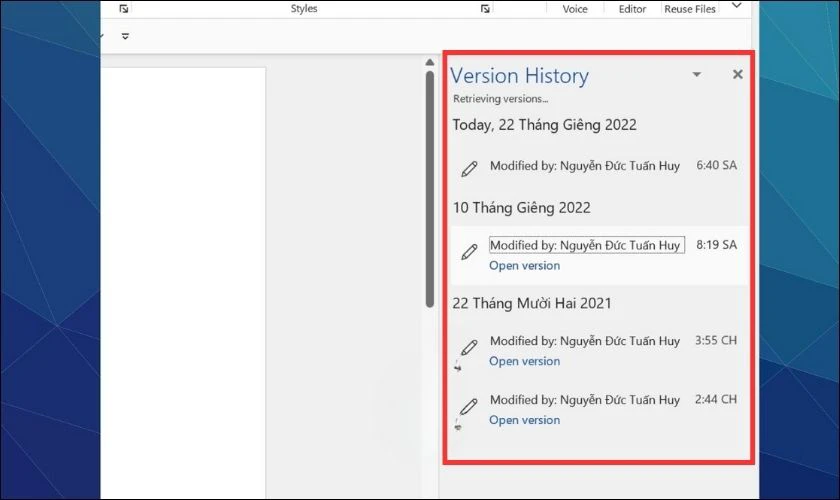The image size is (840, 500).
Task: Click the Styles group label
Action: tap(304, 9)
